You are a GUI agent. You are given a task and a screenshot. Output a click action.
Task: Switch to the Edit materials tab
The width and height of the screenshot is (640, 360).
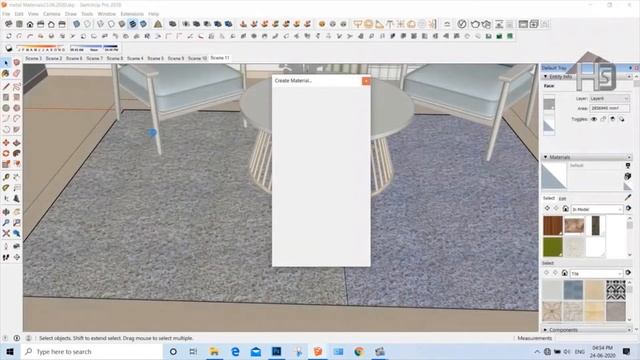tap(562, 198)
